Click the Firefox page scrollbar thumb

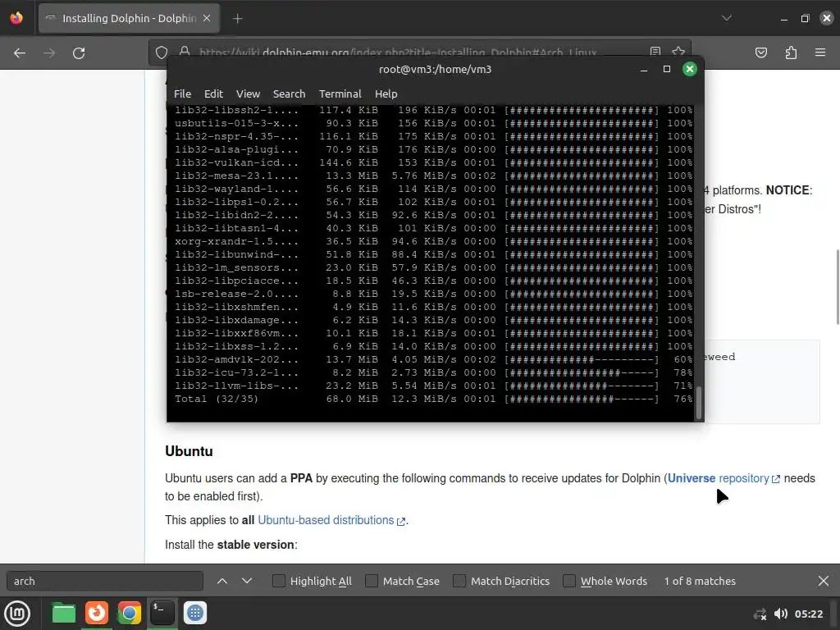[838, 286]
